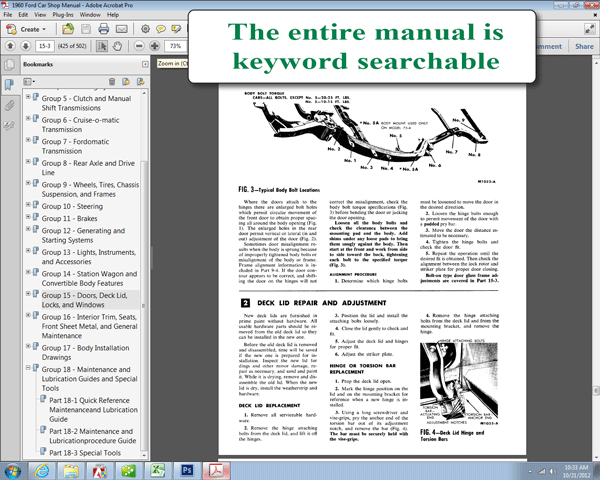Open Part 18-2 Maintenance and Lubrication bookmark

(x=93, y=436)
